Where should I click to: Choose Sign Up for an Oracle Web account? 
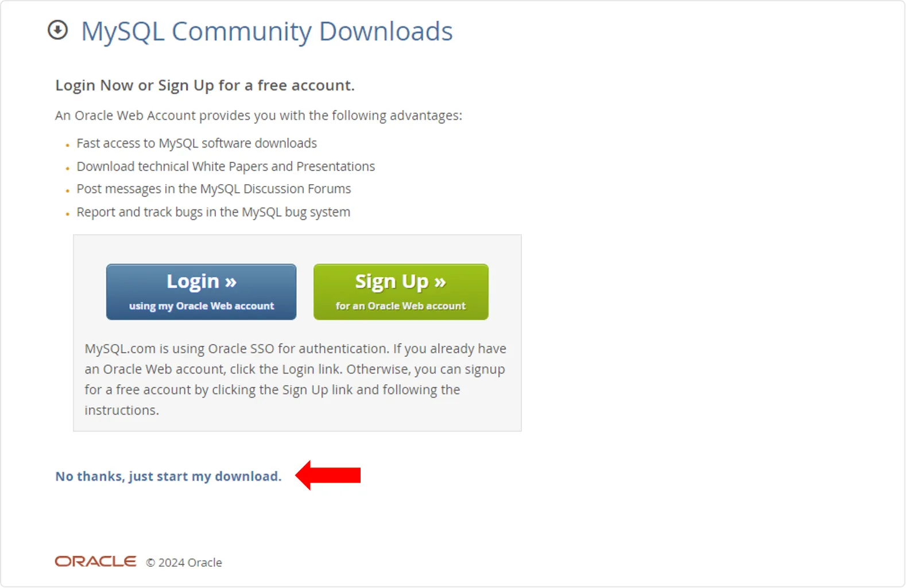tap(401, 291)
